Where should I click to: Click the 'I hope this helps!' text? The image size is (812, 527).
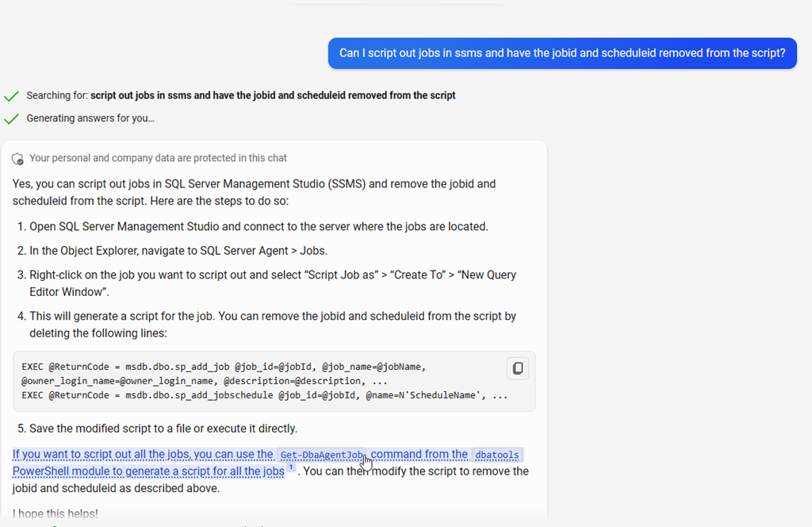[56, 514]
